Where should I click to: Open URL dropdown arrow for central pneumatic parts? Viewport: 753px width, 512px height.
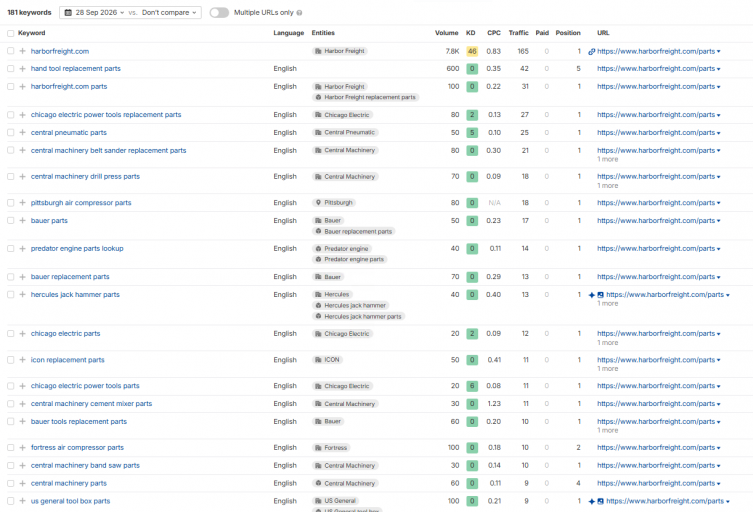(718, 133)
